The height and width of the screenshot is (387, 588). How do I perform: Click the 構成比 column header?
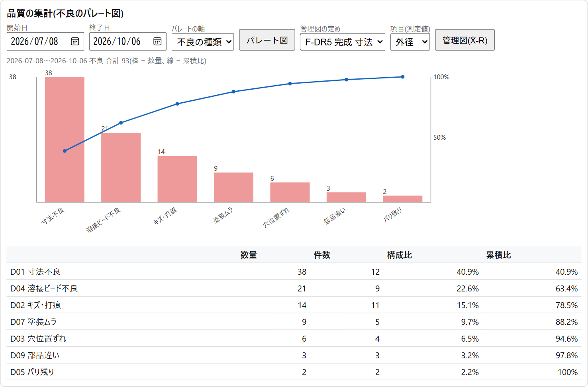pos(400,255)
